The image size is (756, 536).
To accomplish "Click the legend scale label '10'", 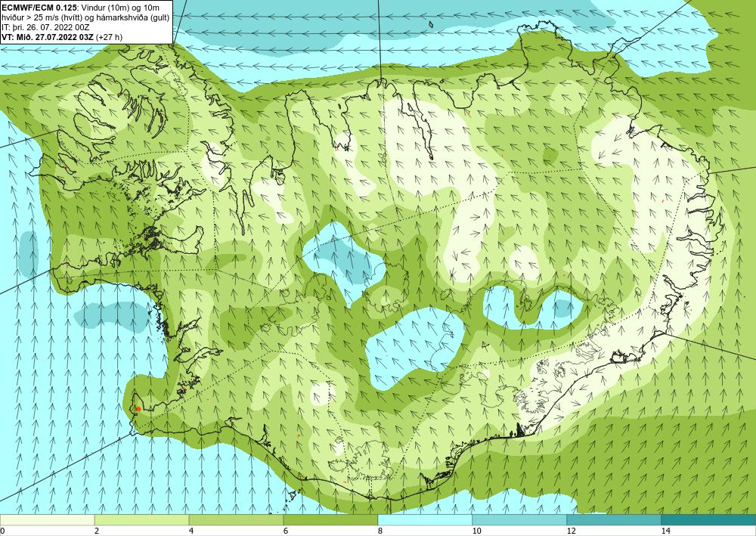I will [476, 531].
